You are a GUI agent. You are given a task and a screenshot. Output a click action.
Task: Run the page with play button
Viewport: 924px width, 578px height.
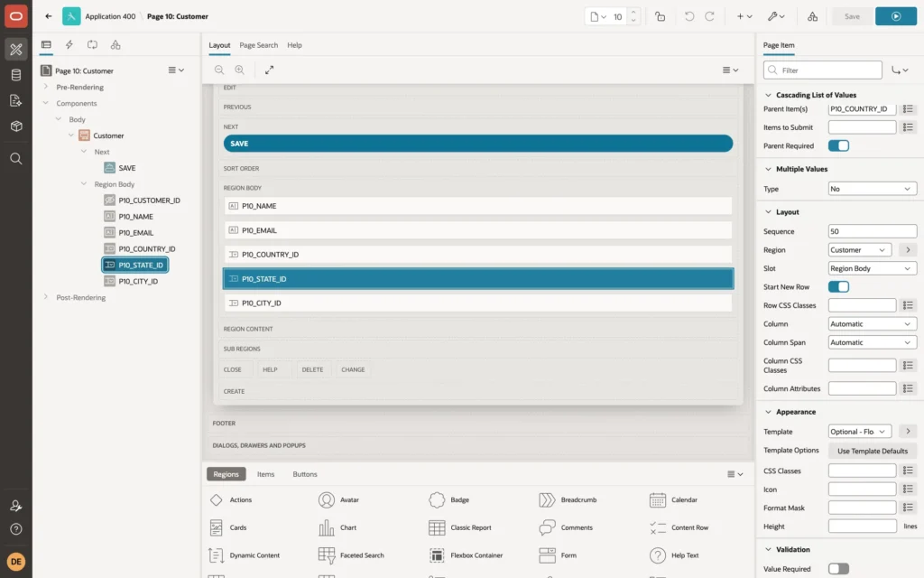896,16
